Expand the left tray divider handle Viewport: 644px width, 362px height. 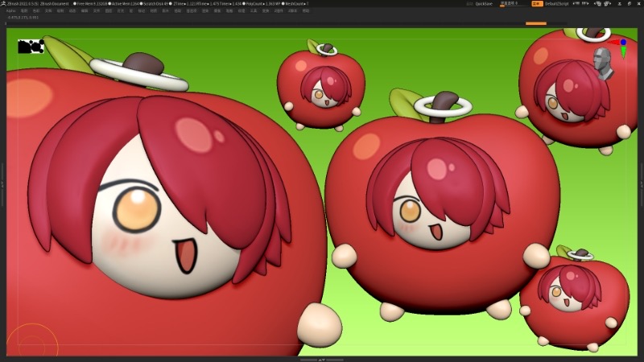click(x=2, y=184)
